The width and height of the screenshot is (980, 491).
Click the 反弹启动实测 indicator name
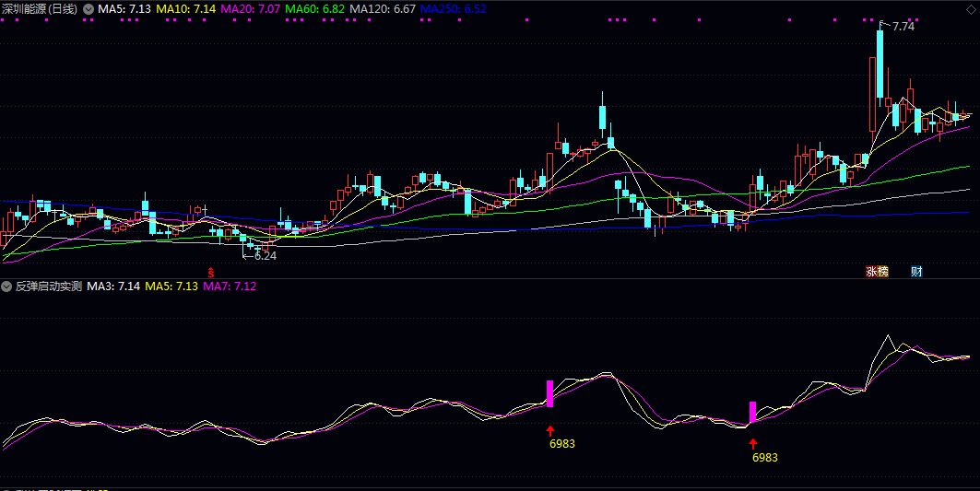(48, 286)
